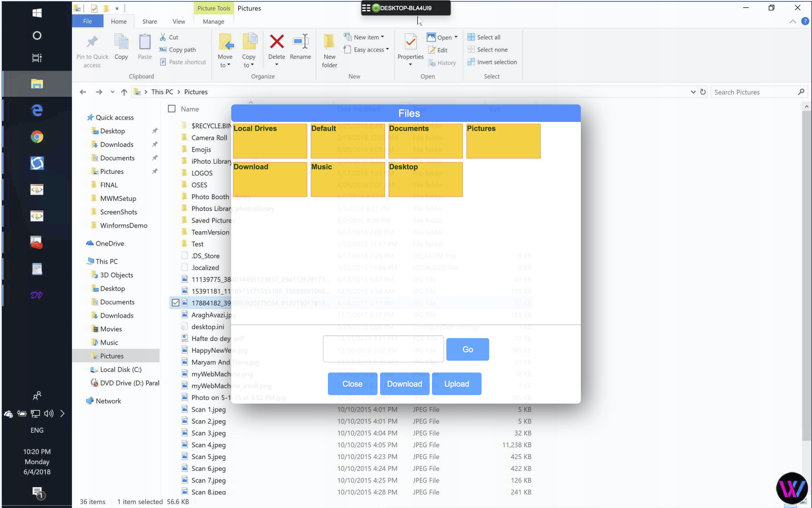Click the Cut scissors icon

click(x=163, y=37)
